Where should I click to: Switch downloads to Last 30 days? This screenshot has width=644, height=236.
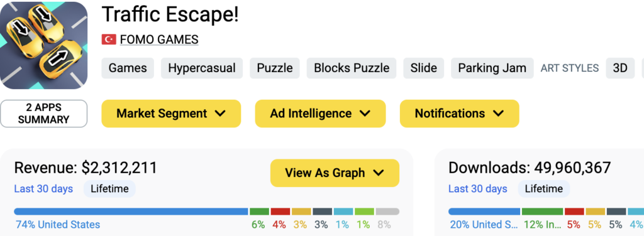[478, 189]
